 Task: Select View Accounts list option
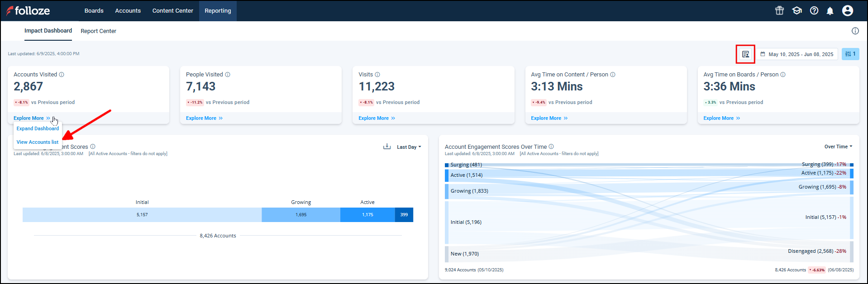pos(38,142)
